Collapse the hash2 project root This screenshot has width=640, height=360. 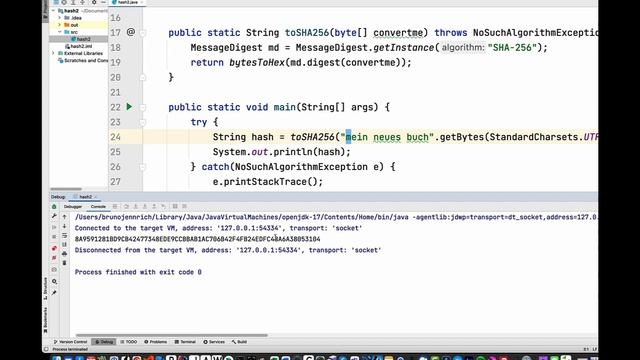[x=53, y=11]
